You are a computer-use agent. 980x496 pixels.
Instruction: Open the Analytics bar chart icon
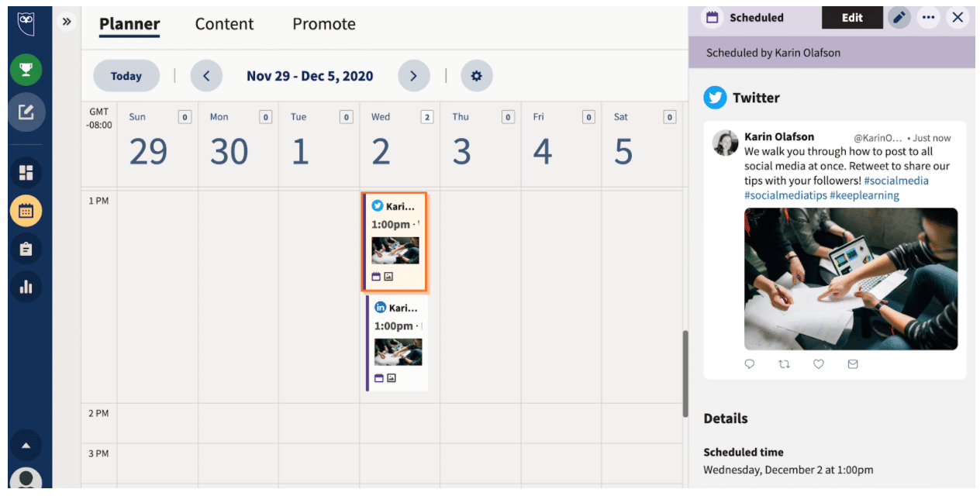26,287
